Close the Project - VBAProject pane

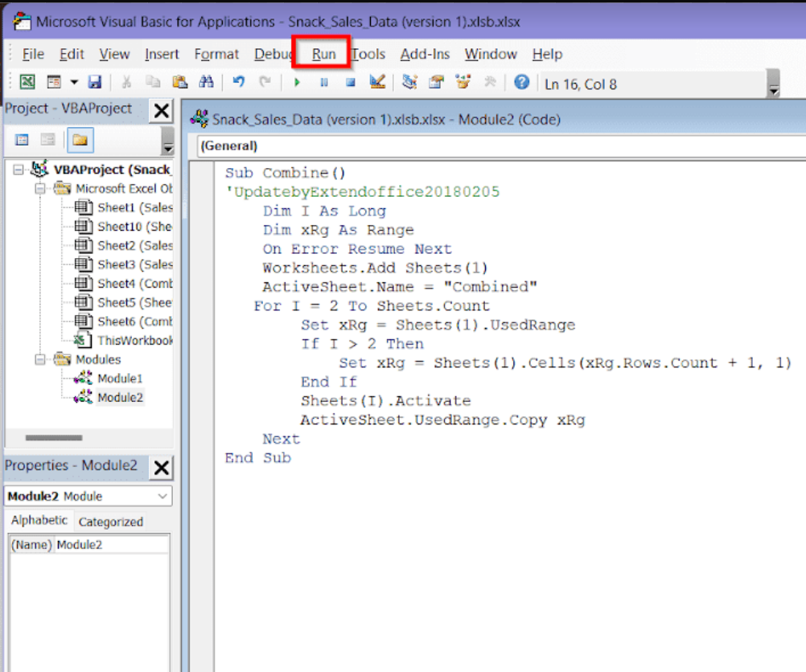(162, 110)
